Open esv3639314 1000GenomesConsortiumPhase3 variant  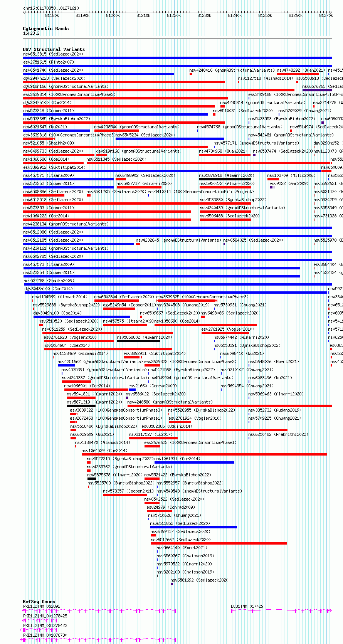tap(69, 95)
